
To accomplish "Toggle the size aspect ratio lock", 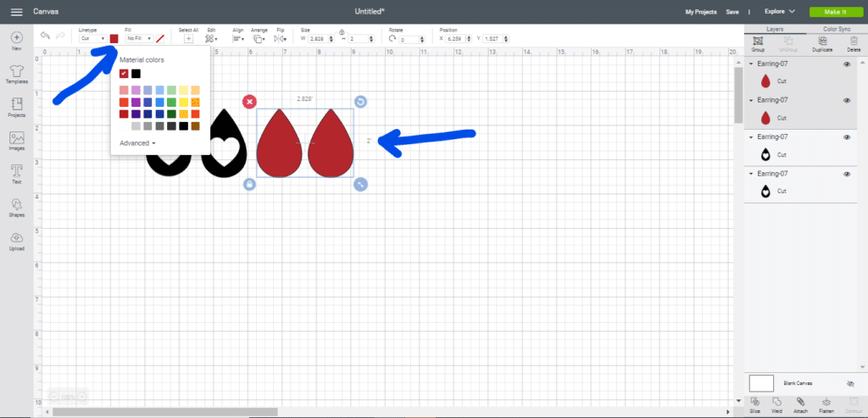I will click(342, 32).
